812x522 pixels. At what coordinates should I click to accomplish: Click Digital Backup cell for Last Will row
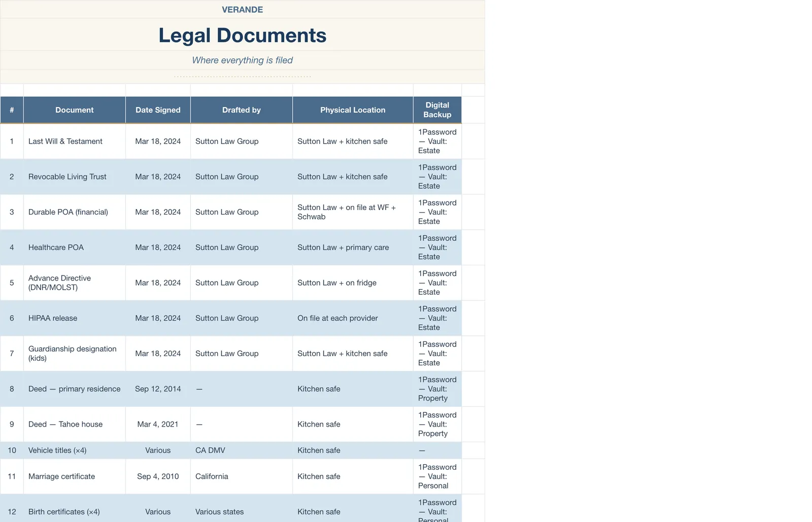pyautogui.click(x=437, y=142)
